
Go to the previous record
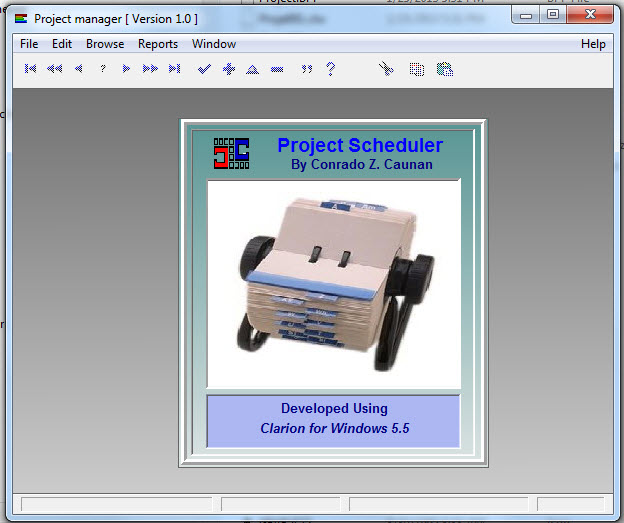(78, 69)
